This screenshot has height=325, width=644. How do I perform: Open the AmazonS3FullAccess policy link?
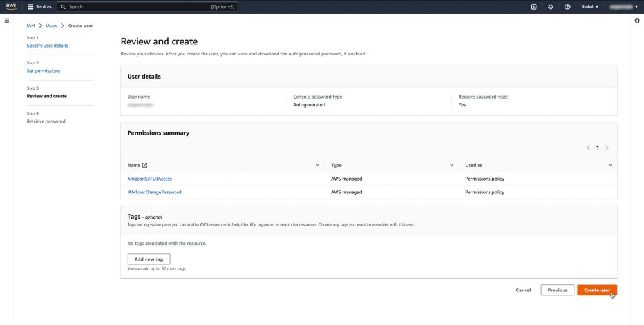click(x=149, y=179)
